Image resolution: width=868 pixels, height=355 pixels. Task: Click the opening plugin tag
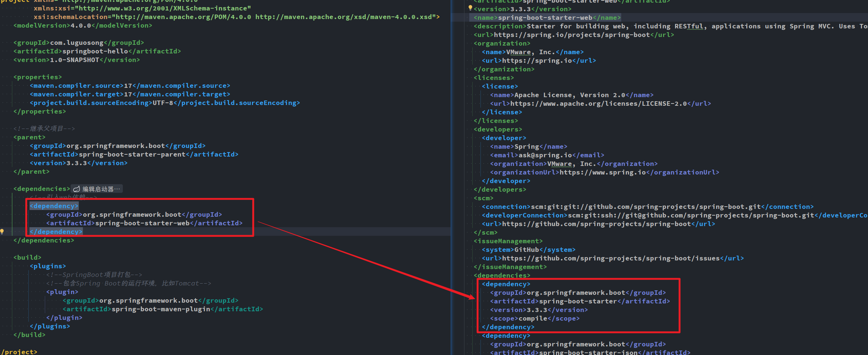pyautogui.click(x=62, y=292)
